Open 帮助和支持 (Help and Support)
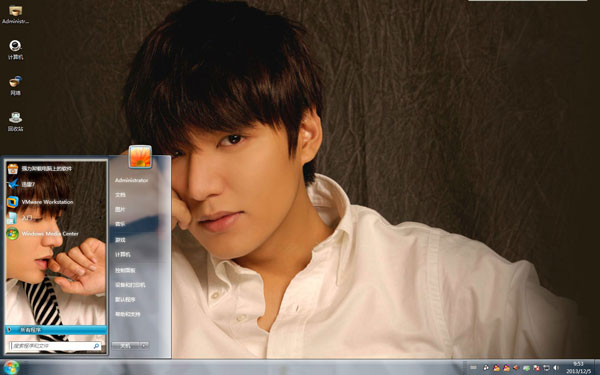The width and height of the screenshot is (600, 375). (128, 315)
